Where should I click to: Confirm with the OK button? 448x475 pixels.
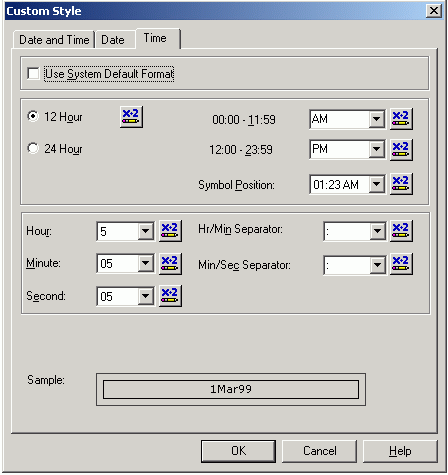coord(238,451)
